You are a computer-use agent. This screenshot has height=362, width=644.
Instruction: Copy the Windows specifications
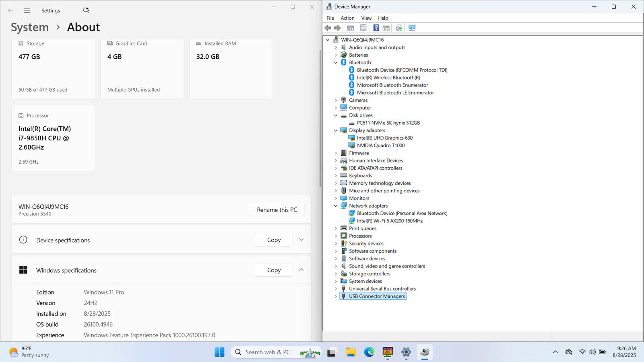click(x=274, y=270)
